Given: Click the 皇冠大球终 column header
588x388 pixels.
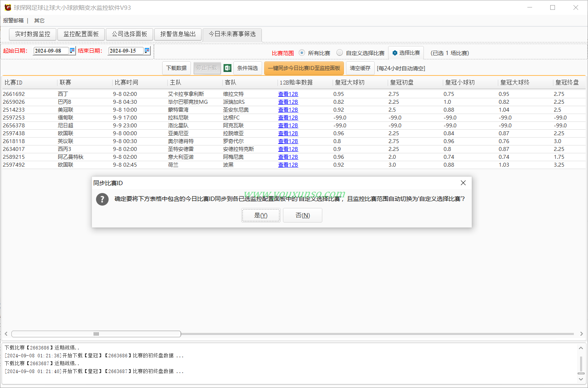Looking at the screenshot, I should coord(525,83).
